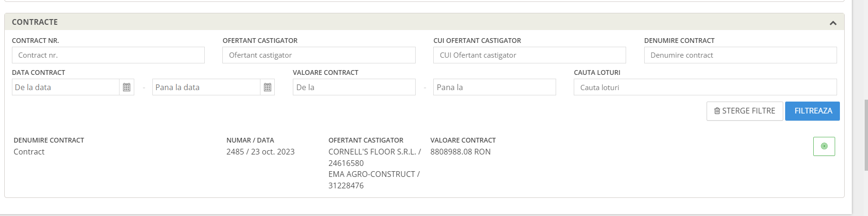The height and width of the screenshot is (216, 868).
Task: Click the Pana la data field
Action: coord(206,87)
